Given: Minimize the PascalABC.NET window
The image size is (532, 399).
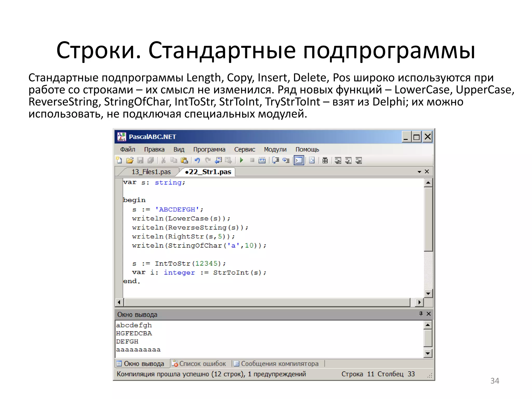Looking at the screenshot, I should tap(406, 137).
